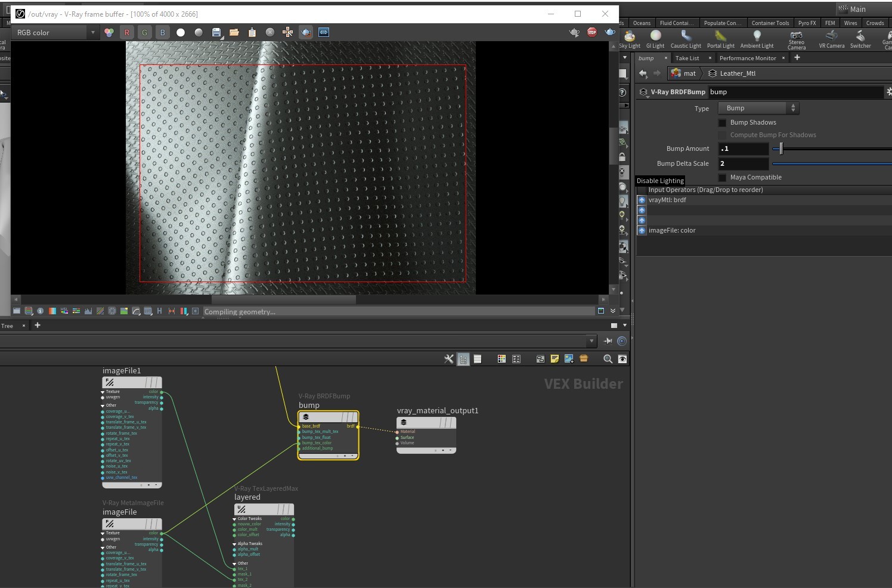Adjust the Bump Amount slider
892x588 pixels.
tap(781, 148)
